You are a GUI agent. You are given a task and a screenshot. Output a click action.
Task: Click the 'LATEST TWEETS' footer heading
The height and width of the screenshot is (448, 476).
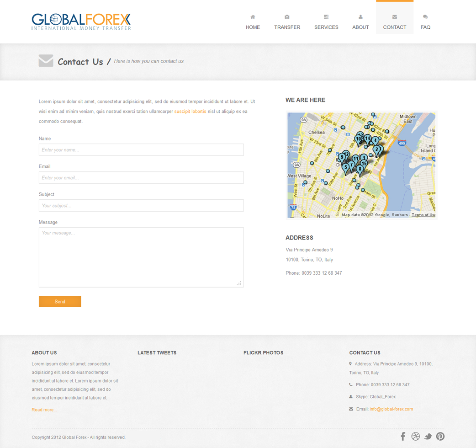click(x=157, y=352)
